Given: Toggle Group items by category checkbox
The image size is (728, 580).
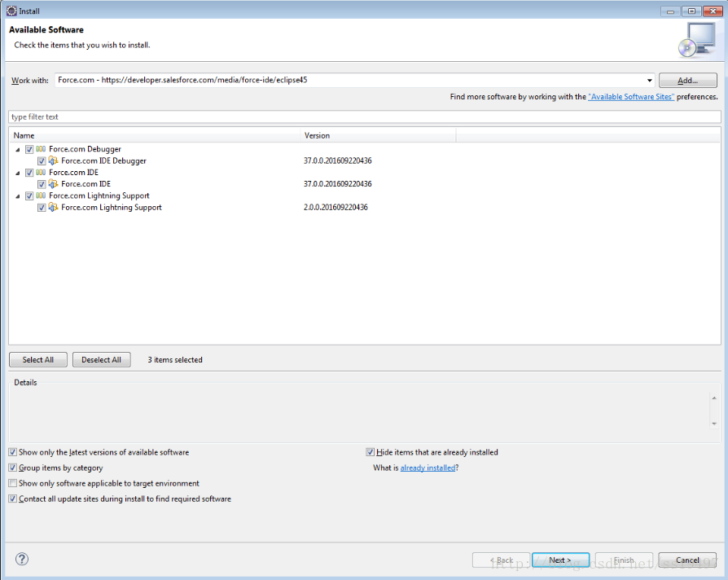Looking at the screenshot, I should click(x=12, y=468).
